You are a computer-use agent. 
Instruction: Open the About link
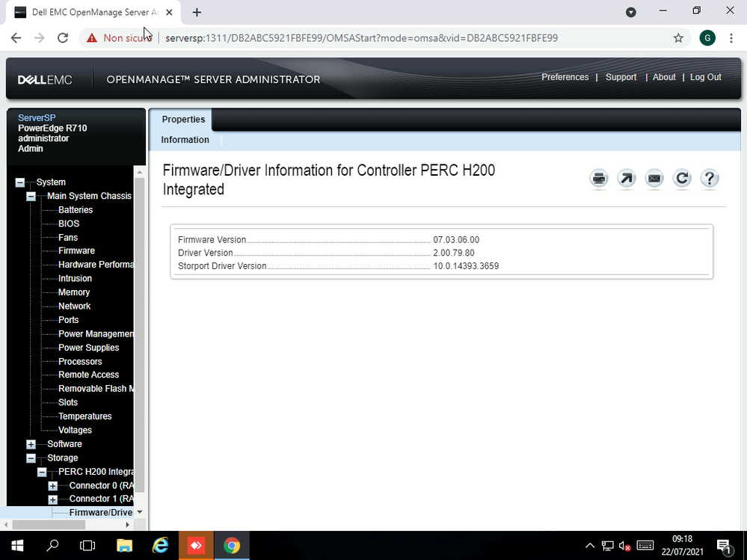point(664,77)
